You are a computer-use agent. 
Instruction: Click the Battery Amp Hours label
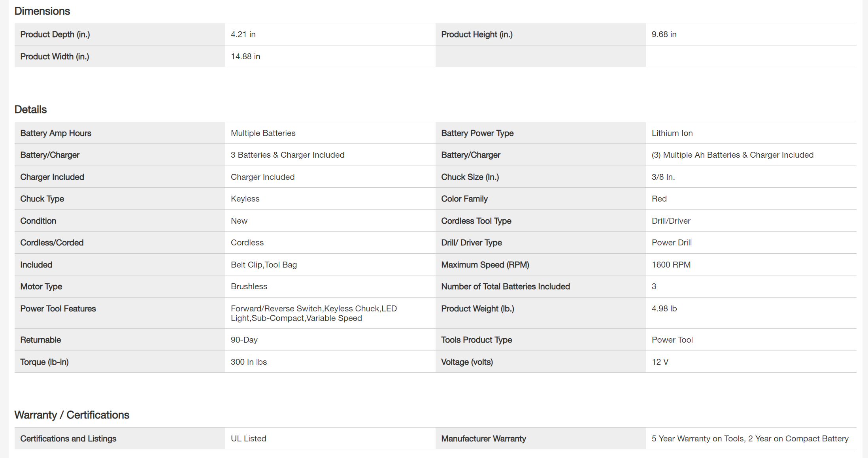(x=56, y=133)
